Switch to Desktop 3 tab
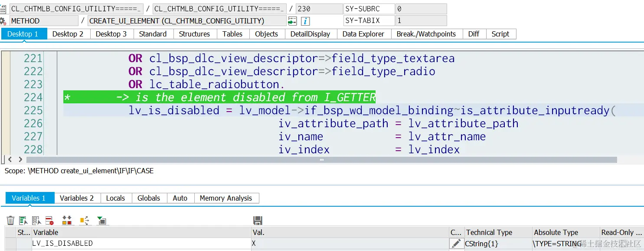The width and height of the screenshot is (644, 251). [111, 34]
